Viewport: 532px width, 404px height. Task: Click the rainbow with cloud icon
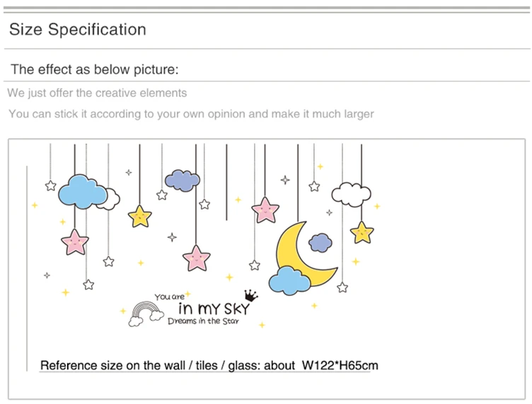[x=146, y=314]
